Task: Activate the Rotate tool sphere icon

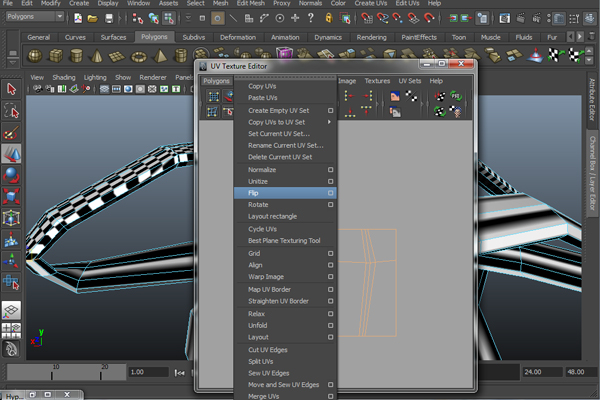Action: pos(11,175)
